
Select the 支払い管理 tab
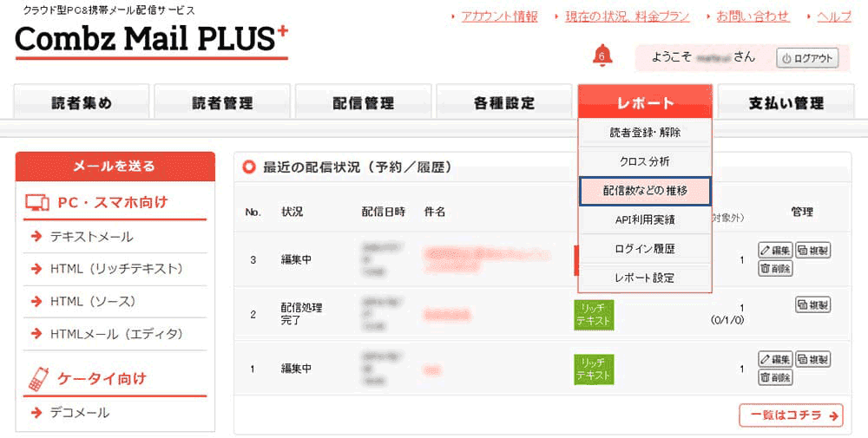(786, 102)
